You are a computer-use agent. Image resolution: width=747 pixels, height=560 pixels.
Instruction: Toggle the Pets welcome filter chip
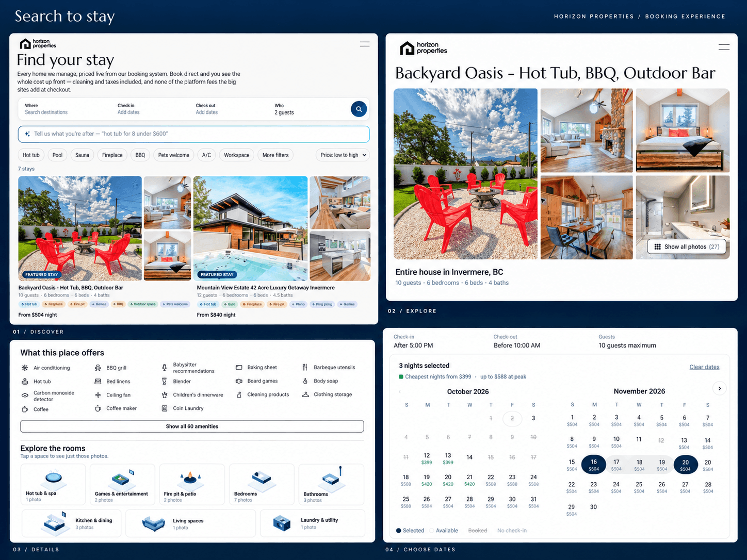(173, 155)
